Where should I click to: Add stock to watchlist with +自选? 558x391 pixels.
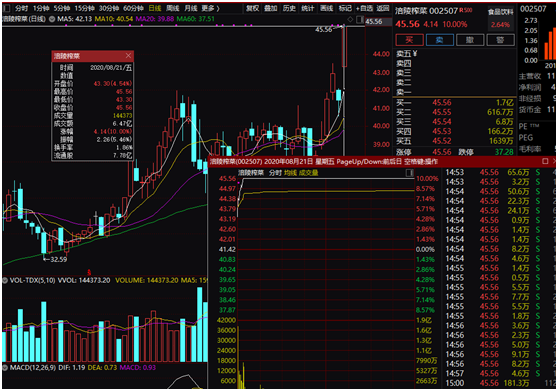pyautogui.click(x=365, y=8)
